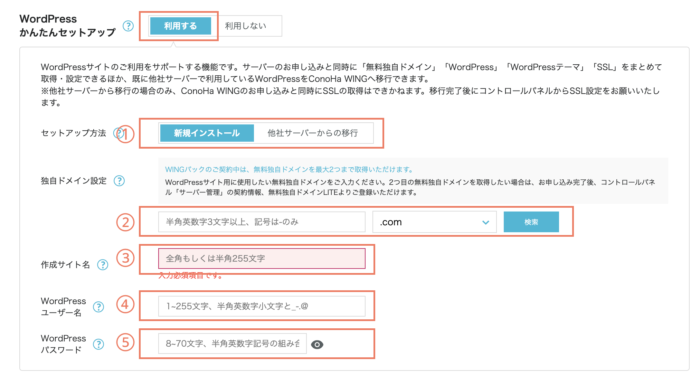Click the 作成サイト名 label
This screenshot has width=700, height=385.
pos(66,265)
